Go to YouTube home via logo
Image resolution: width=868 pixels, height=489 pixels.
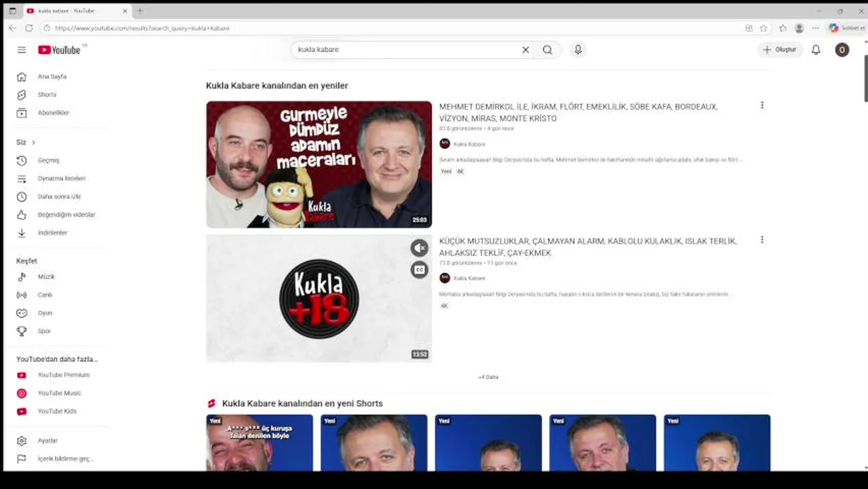point(59,50)
